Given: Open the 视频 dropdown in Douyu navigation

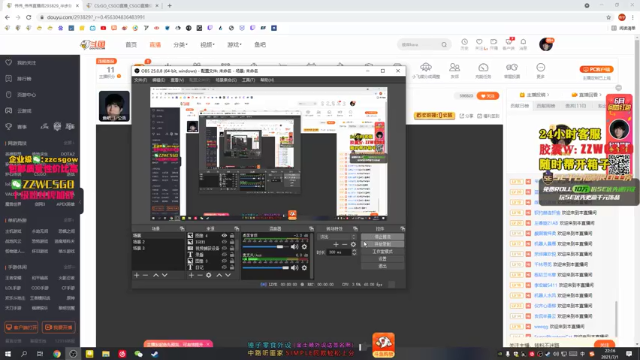Looking at the screenshot, I should coord(207,44).
